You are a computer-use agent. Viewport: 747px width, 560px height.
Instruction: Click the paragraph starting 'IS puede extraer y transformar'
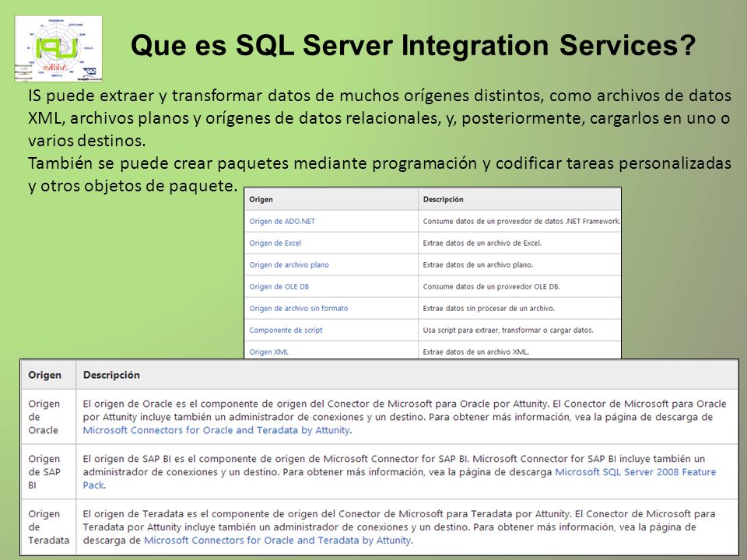379,118
